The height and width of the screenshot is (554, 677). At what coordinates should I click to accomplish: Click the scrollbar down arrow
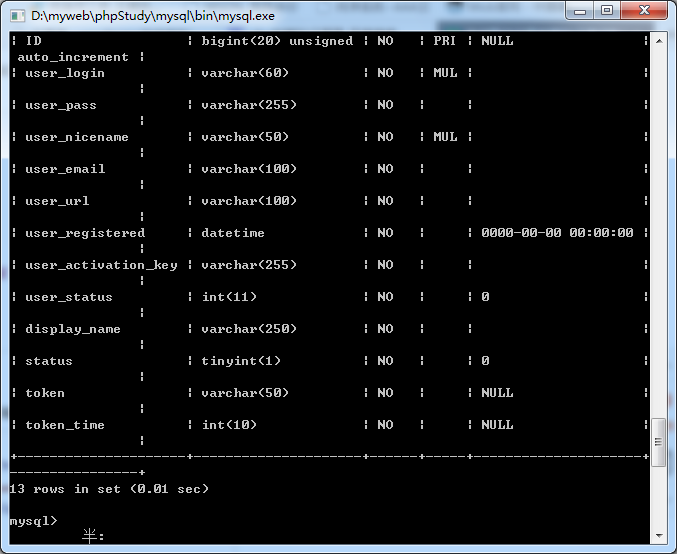coord(659,535)
